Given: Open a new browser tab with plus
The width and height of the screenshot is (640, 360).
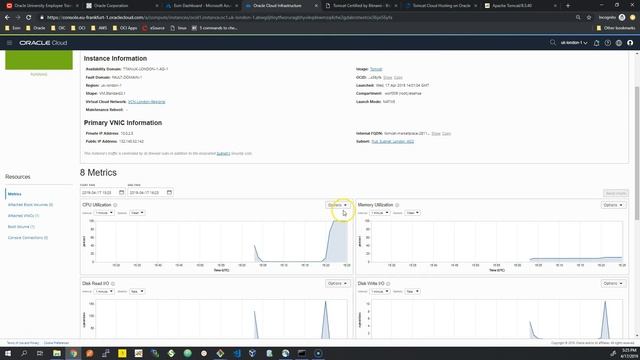Looking at the screenshot, I should tap(568, 6).
